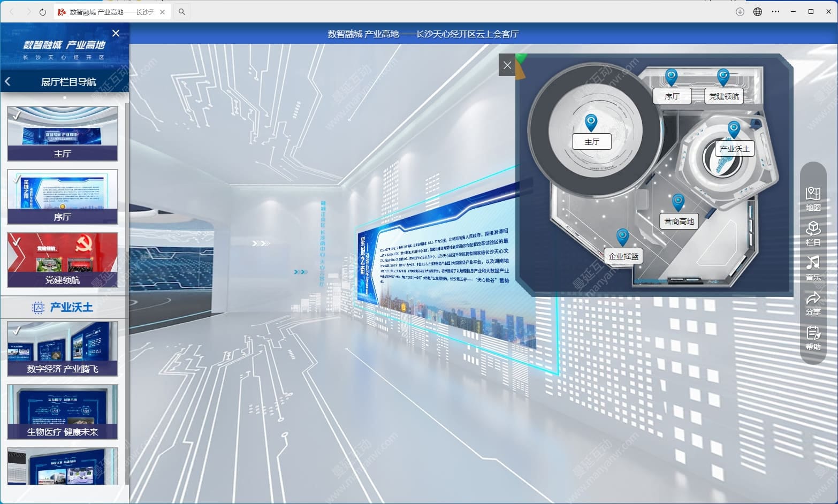
Task: Open the 分享 share icon
Action: pyautogui.click(x=813, y=303)
